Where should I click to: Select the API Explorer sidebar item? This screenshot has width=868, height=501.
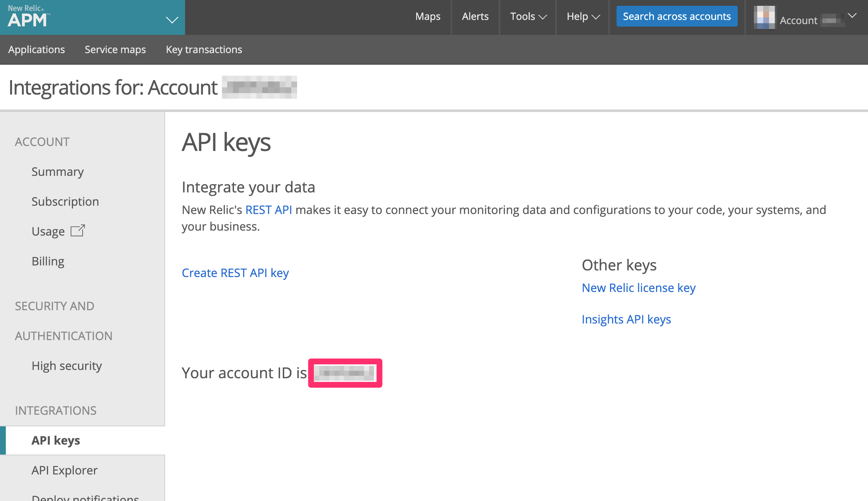click(x=65, y=470)
